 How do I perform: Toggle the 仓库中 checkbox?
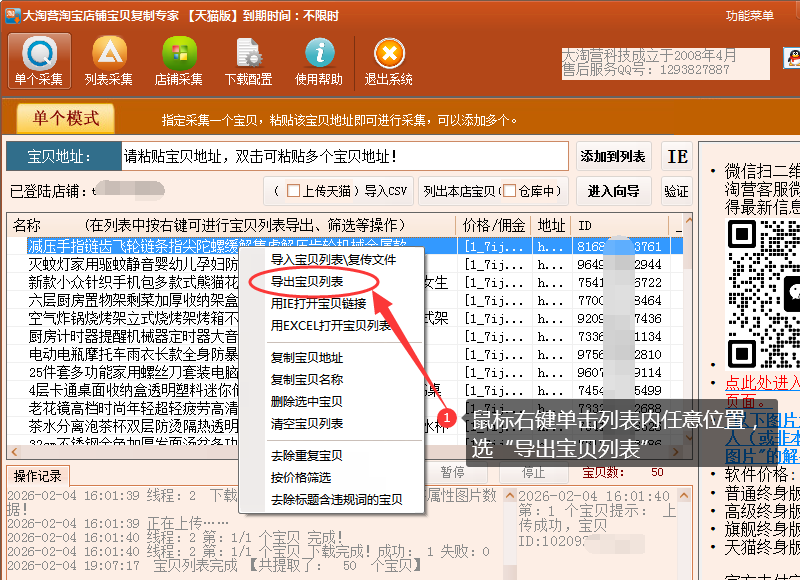509,191
